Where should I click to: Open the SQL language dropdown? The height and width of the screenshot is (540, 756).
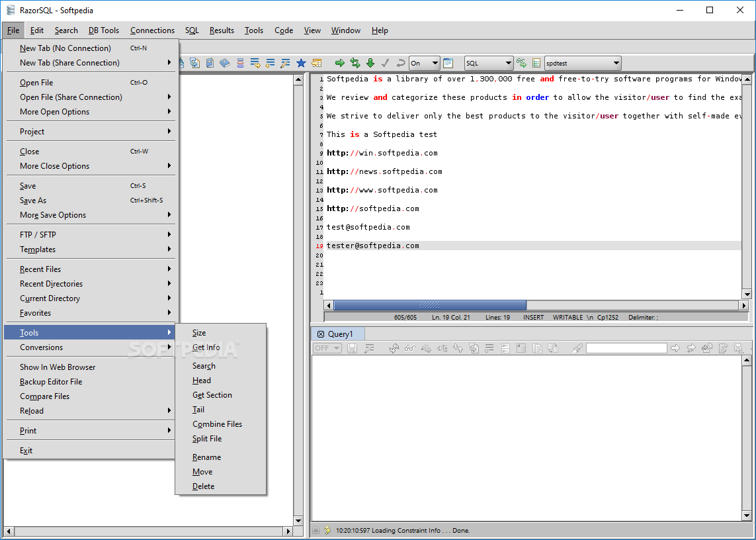click(488, 64)
